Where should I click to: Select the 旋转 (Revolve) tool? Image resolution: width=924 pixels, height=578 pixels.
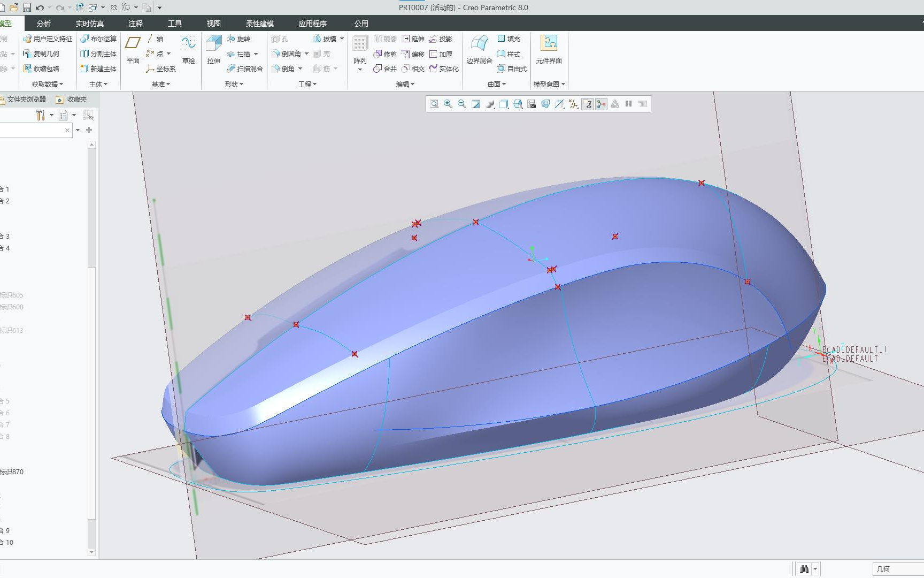click(x=238, y=39)
